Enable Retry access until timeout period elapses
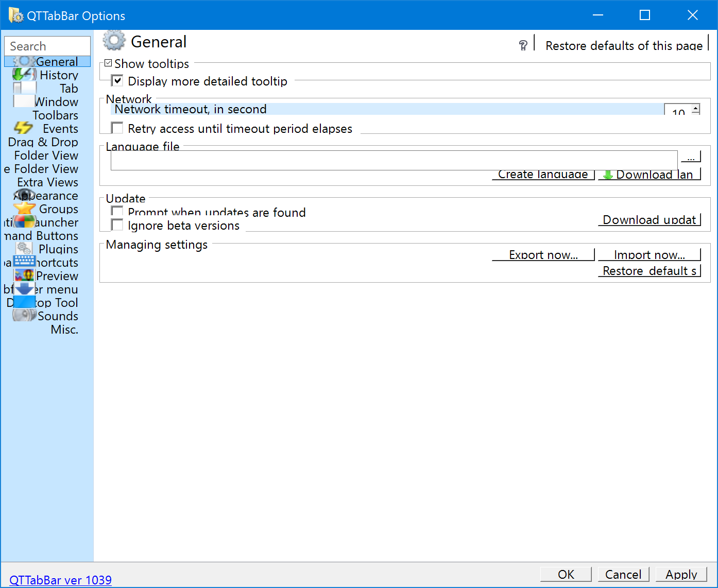This screenshot has height=588, width=718. tap(117, 128)
